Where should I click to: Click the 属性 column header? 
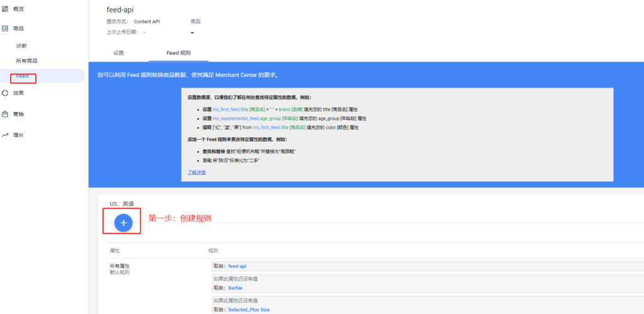pos(115,250)
